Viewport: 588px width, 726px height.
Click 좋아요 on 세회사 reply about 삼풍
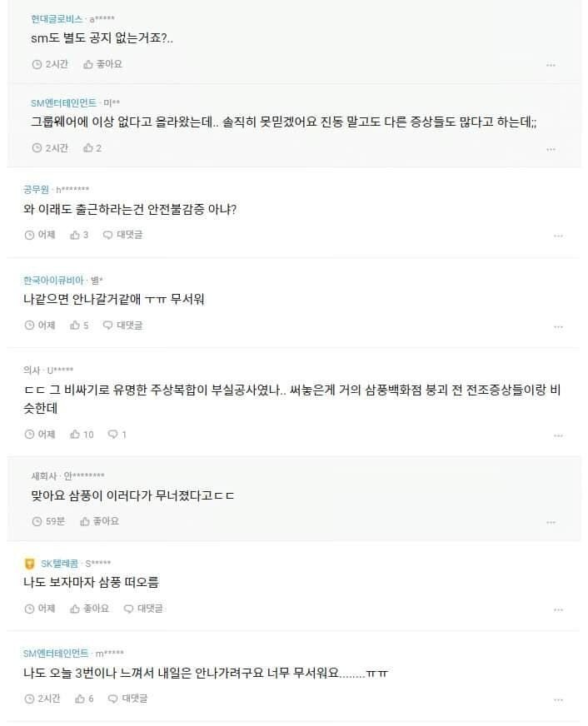click(99, 521)
